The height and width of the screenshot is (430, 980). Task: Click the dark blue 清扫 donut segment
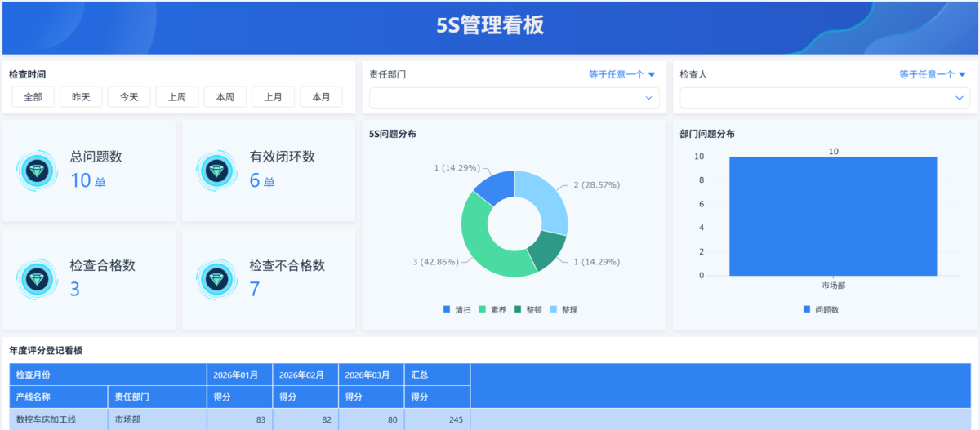pyautogui.click(x=496, y=186)
